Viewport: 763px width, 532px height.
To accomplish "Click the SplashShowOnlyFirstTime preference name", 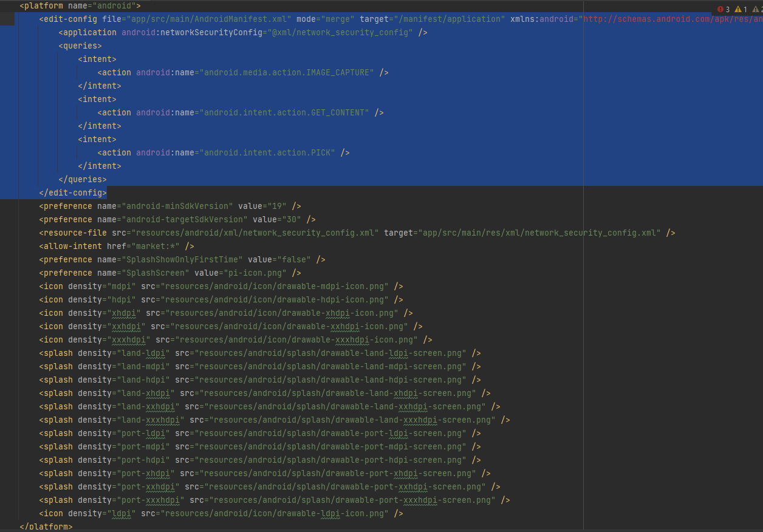I will point(182,259).
